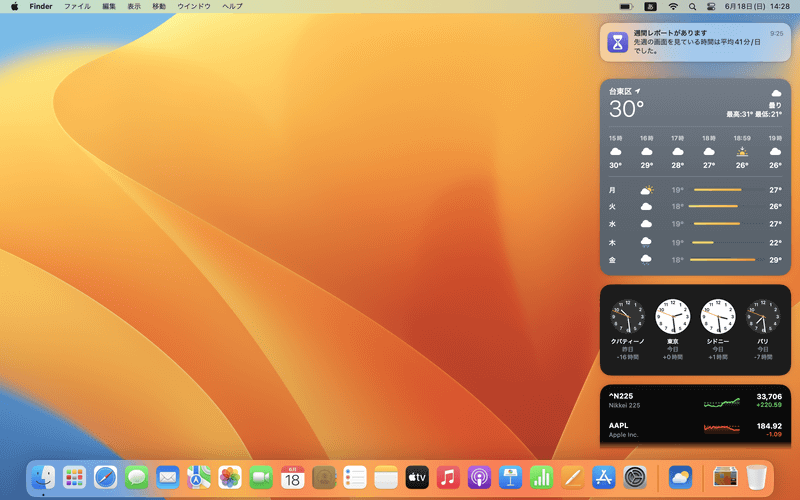This screenshot has height=500, width=800.
Task: Open the Apple menu
Action: click(x=14, y=6)
